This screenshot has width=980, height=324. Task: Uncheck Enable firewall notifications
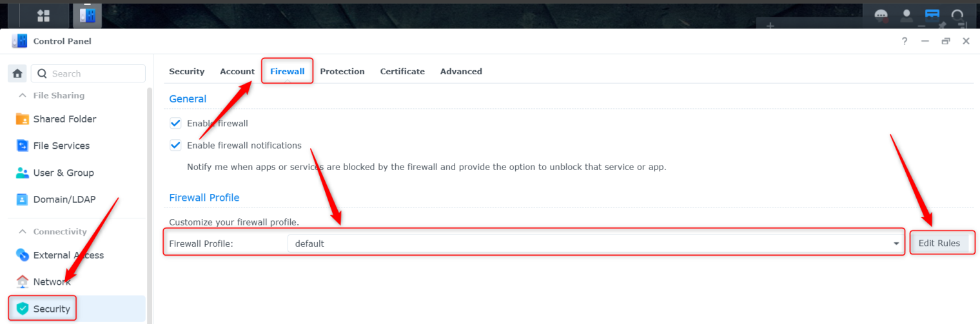coord(175,146)
